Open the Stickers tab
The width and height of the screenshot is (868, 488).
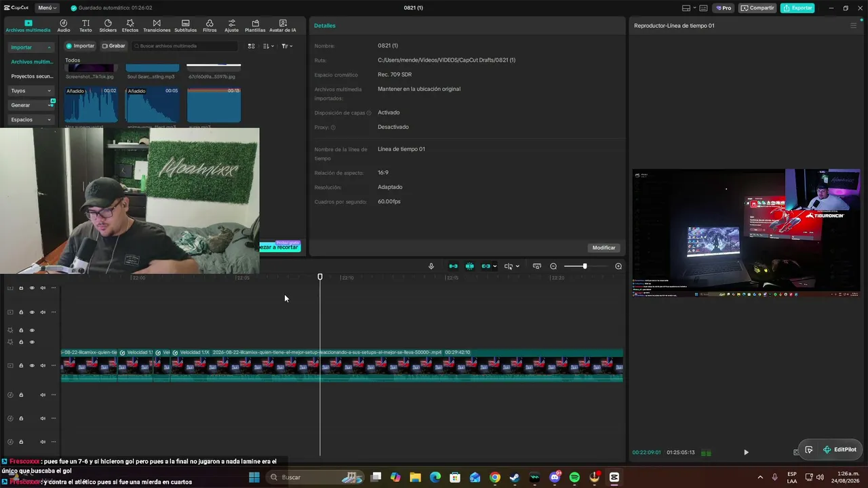(x=108, y=26)
